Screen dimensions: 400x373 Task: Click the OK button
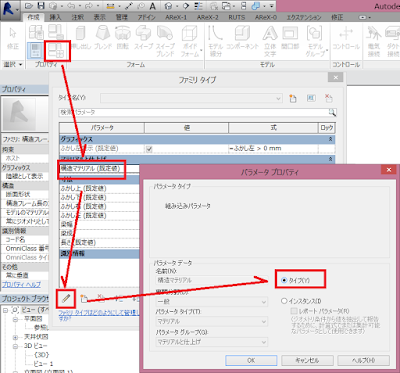(251, 360)
